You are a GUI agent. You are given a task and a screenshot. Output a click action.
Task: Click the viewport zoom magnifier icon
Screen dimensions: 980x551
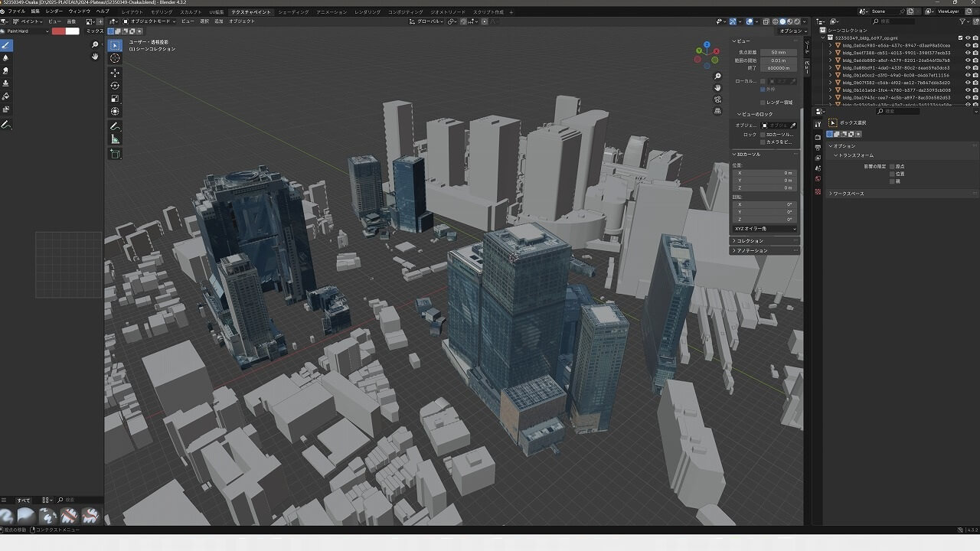717,77
